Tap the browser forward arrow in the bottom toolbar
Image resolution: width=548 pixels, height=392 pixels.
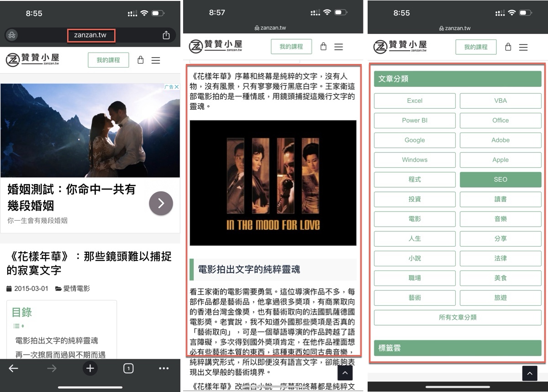[52, 369]
